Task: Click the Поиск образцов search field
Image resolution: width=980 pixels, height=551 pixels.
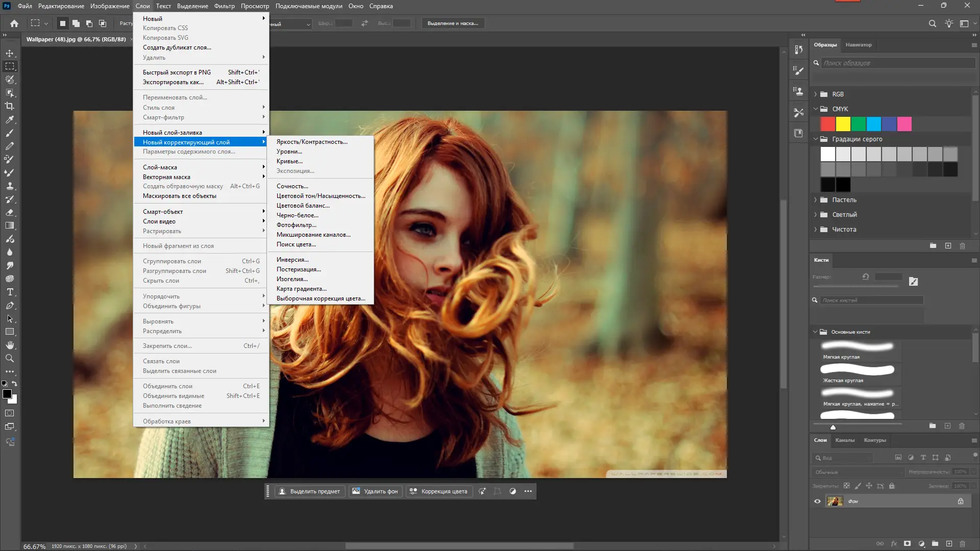Action: pos(897,63)
